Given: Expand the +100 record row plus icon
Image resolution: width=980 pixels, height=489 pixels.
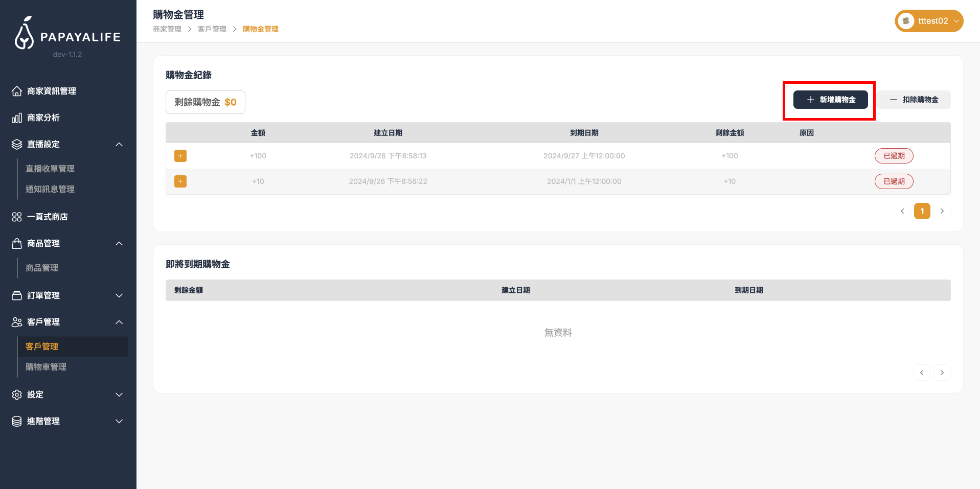Looking at the screenshot, I should coord(180,156).
